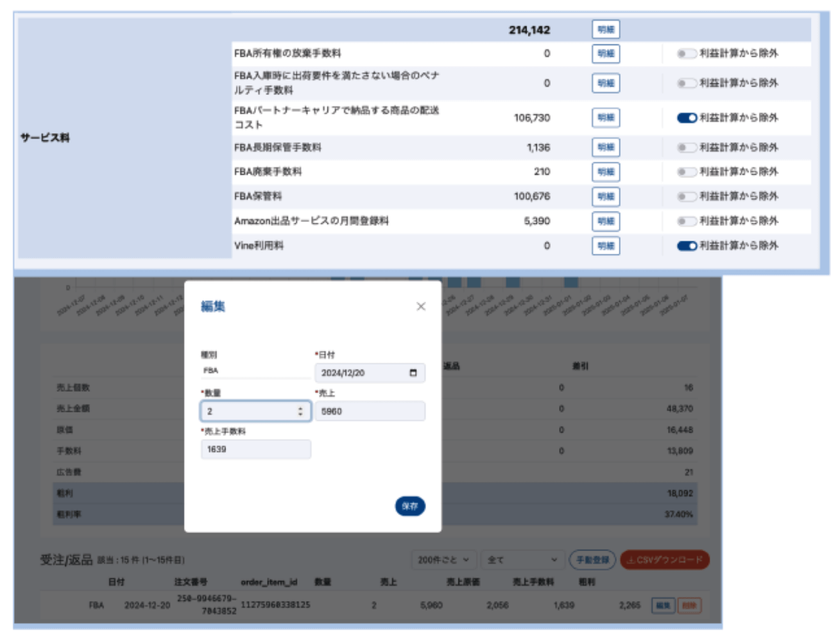Click the 売上 input field
The height and width of the screenshot is (642, 840).
[x=369, y=411]
